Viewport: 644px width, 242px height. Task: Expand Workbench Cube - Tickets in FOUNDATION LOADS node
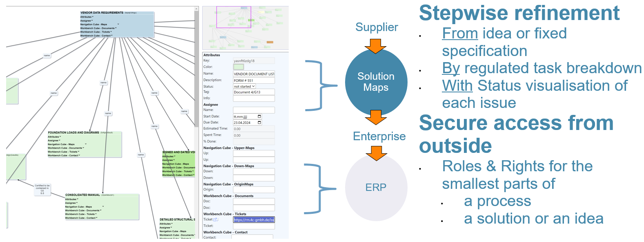click(79, 151)
